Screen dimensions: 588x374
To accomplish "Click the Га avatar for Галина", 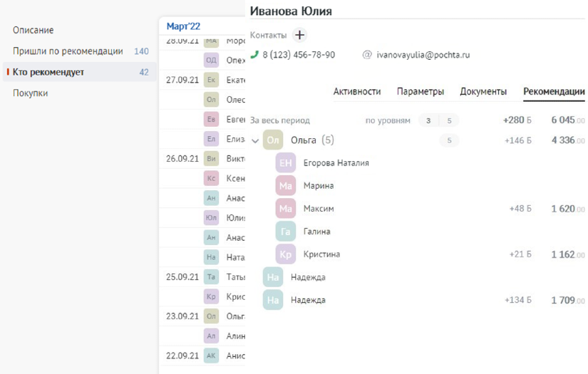I will point(285,232).
